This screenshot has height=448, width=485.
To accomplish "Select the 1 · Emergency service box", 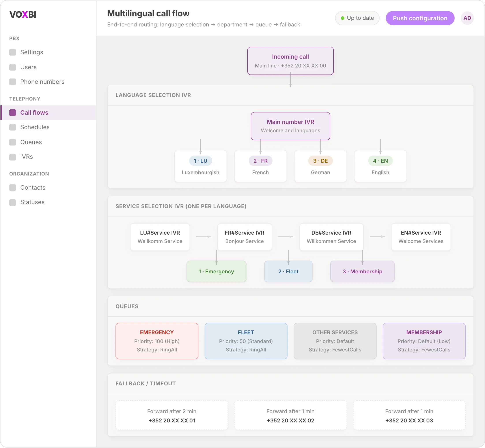I will tap(216, 272).
